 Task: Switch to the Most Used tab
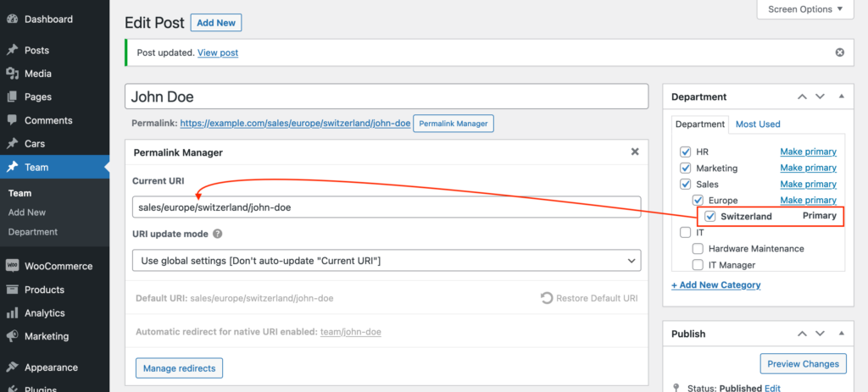click(758, 124)
